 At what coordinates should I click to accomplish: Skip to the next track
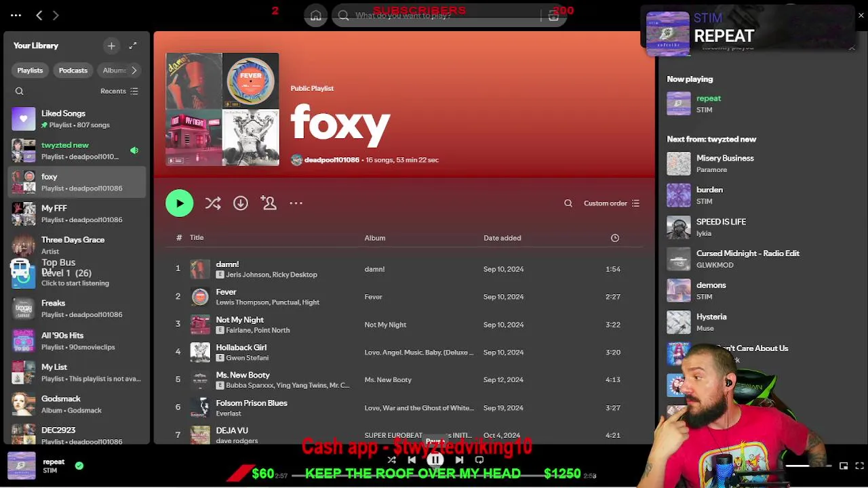coord(459,460)
